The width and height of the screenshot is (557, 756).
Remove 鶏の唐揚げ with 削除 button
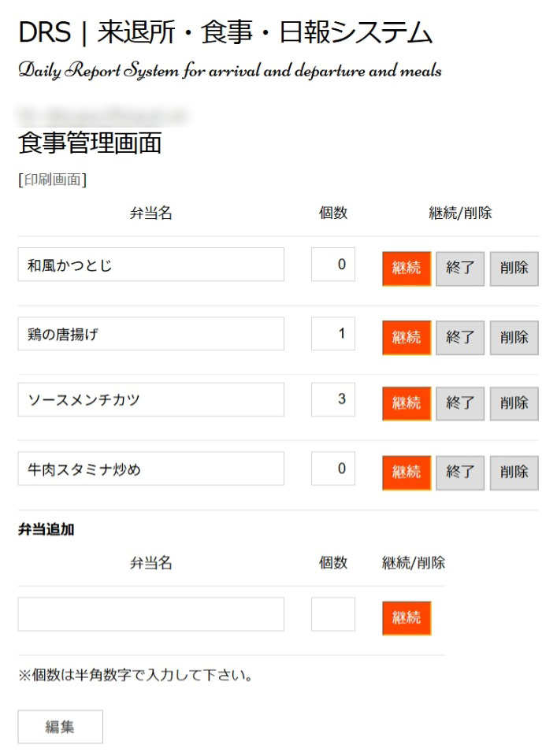514,338
